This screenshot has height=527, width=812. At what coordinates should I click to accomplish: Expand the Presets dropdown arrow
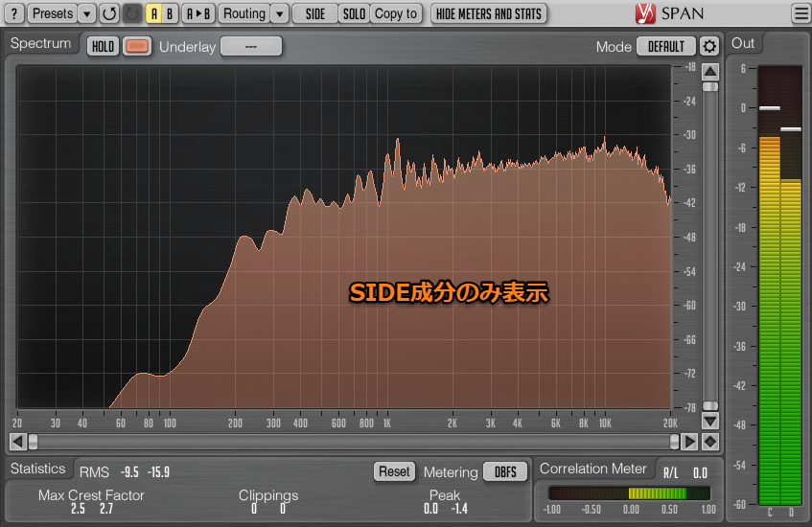pyautogui.click(x=86, y=13)
